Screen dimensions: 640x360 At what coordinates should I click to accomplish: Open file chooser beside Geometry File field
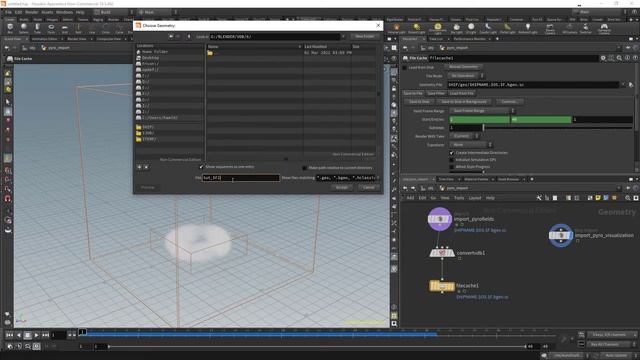pyautogui.click(x=631, y=85)
